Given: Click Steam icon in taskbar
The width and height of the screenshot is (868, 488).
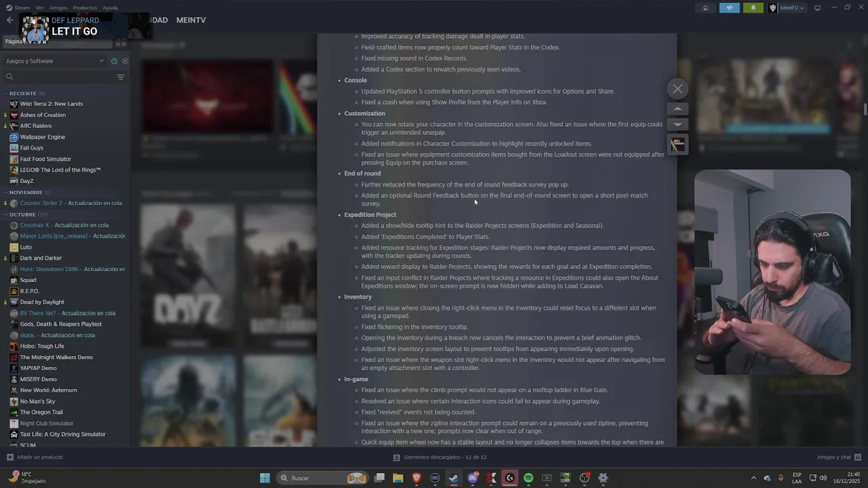Looking at the screenshot, I should point(454,478).
